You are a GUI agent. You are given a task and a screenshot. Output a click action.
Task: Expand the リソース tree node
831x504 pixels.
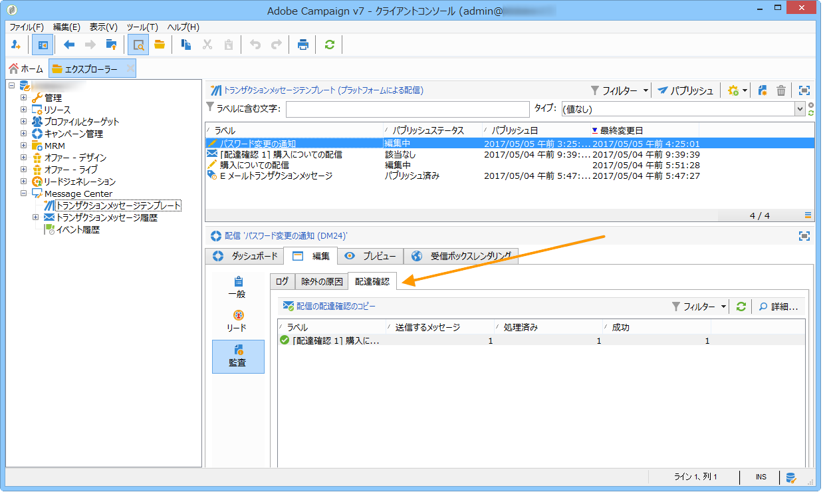tap(23, 110)
